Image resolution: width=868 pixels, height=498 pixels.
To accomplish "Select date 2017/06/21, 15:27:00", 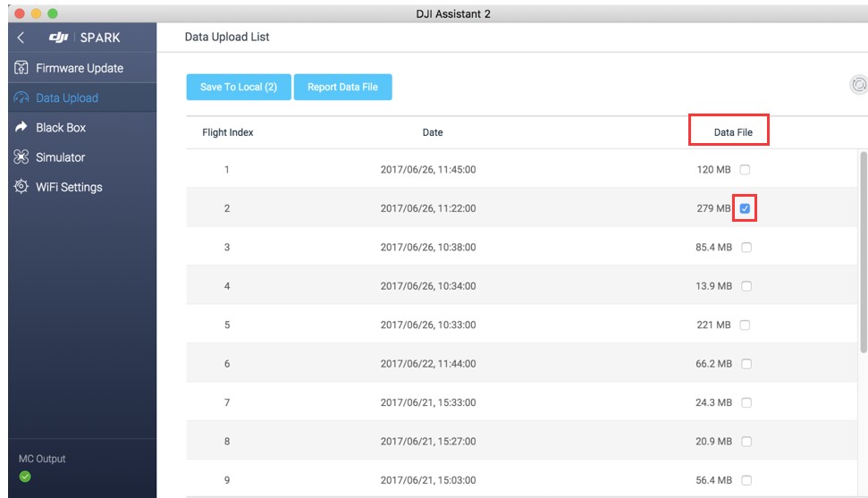I will coord(428,441).
